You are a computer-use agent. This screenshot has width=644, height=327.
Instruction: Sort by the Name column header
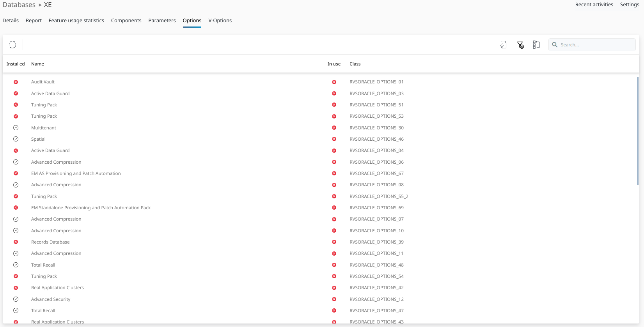pyautogui.click(x=37, y=64)
